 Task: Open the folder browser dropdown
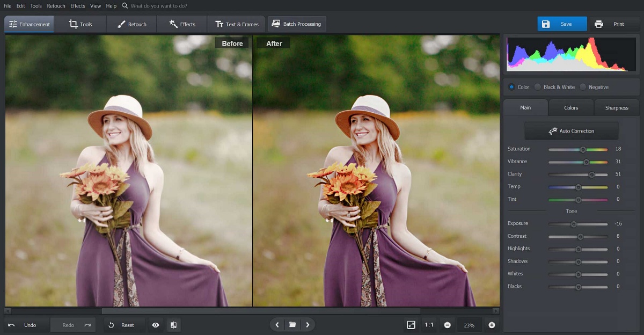tap(292, 325)
